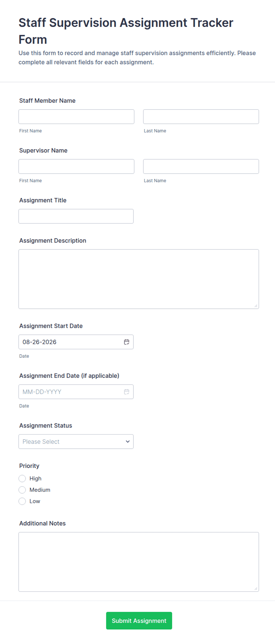Focus the Staff Member First Name field

click(76, 117)
